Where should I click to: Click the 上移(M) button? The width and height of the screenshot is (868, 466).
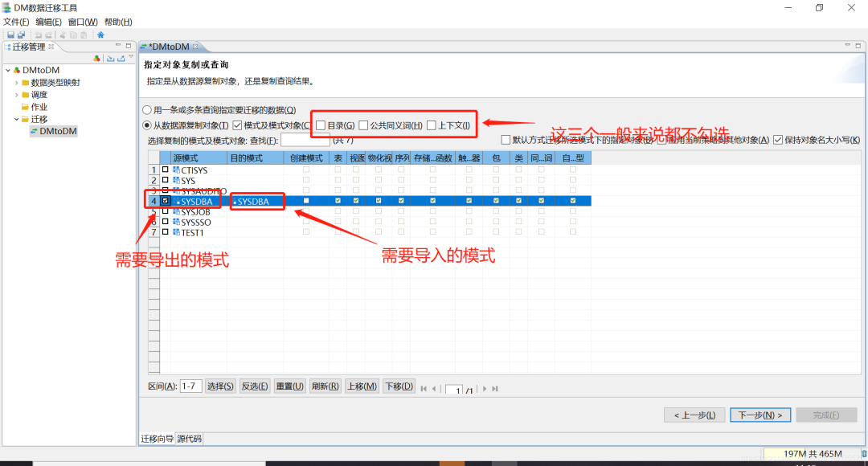(x=362, y=386)
